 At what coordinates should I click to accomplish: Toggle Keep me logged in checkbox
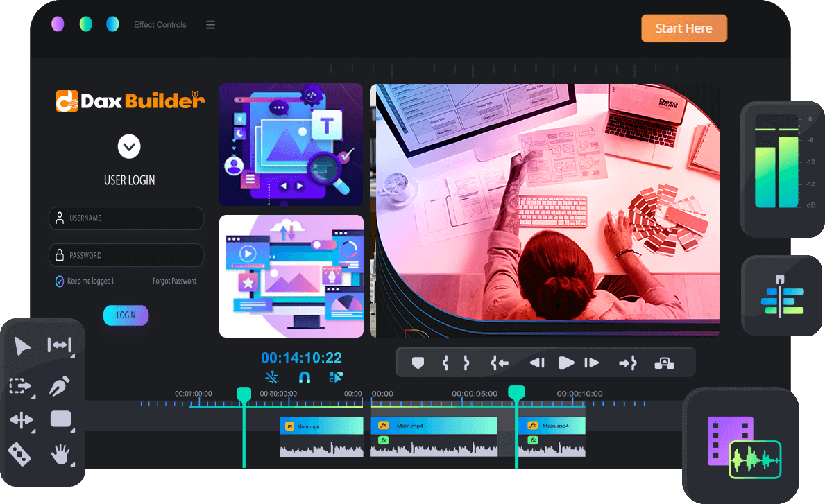coord(60,281)
